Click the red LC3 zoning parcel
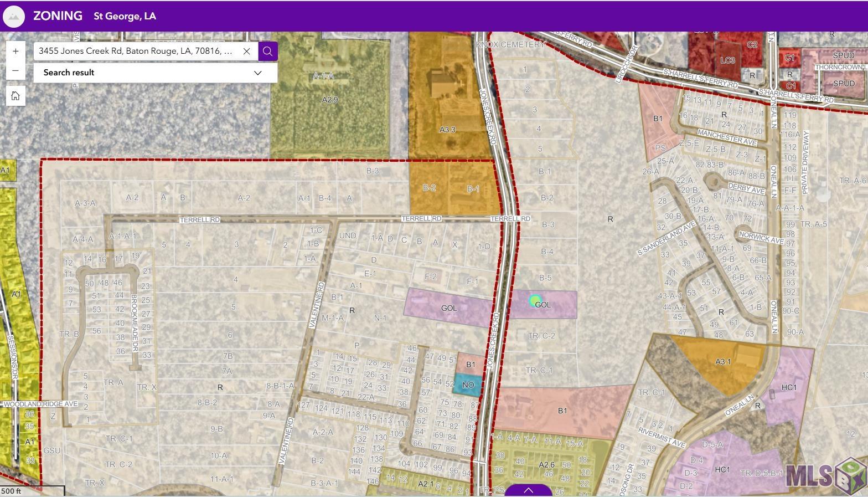This screenshot has height=497, width=868. tap(726, 60)
